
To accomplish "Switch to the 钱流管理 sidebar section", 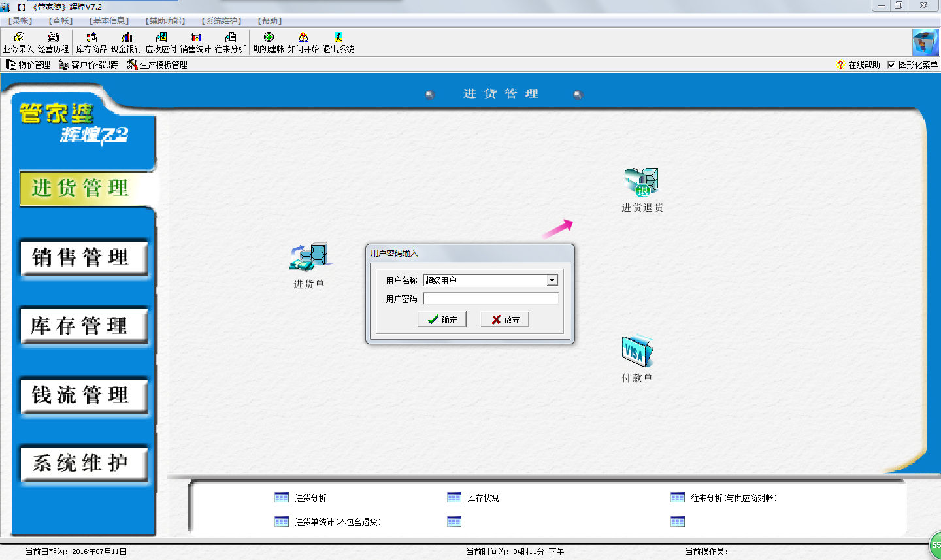I will point(84,395).
